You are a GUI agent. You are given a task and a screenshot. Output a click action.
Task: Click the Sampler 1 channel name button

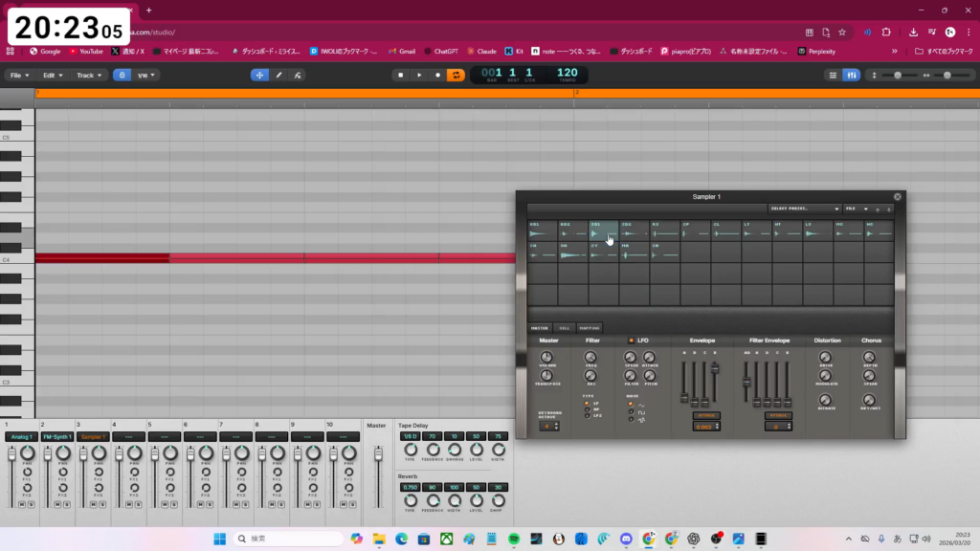pos(93,436)
